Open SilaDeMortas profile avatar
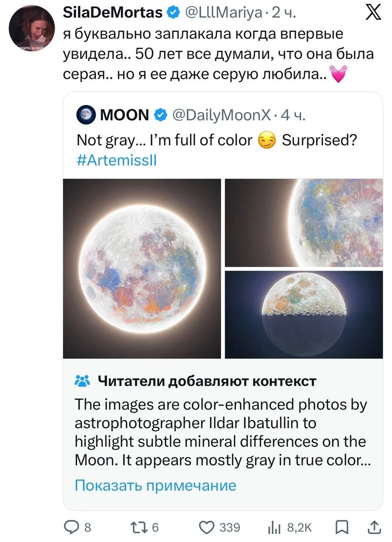 point(32,29)
